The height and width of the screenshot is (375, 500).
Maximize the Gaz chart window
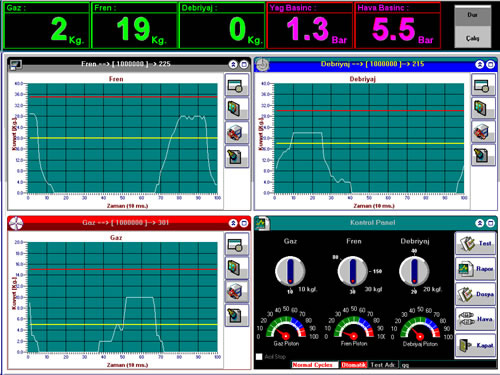[244, 223]
